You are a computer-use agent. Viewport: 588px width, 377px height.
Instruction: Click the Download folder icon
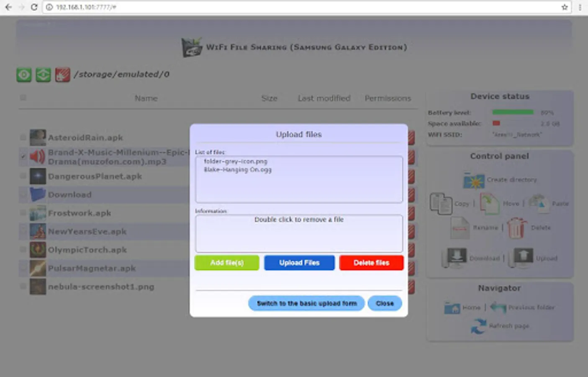38,194
